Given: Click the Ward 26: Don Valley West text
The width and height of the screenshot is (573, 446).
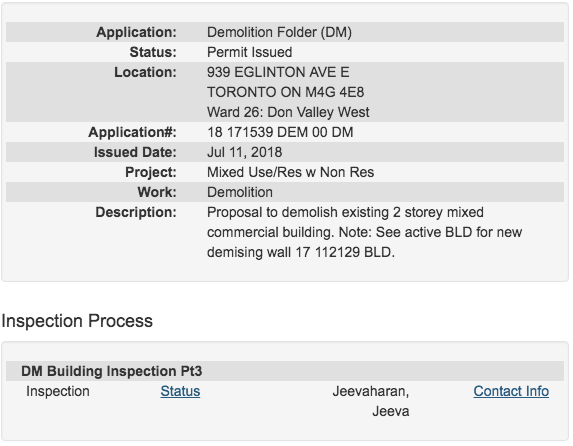Looking at the screenshot, I should (x=288, y=112).
